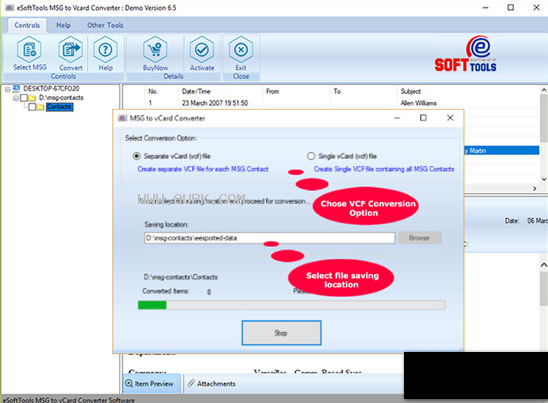Screen dimensions: 548x403
Task: Select D:\msg-contacts tree label
Action: point(61,98)
